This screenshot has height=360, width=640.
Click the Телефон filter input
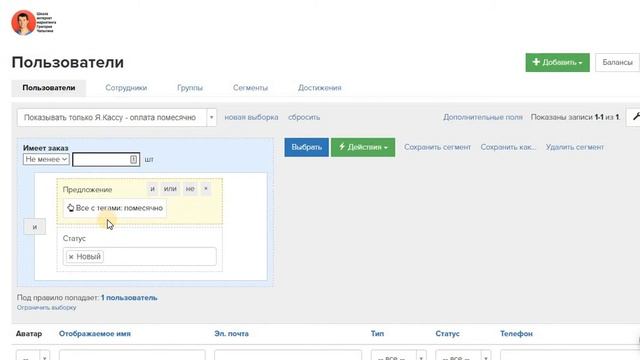point(570,355)
